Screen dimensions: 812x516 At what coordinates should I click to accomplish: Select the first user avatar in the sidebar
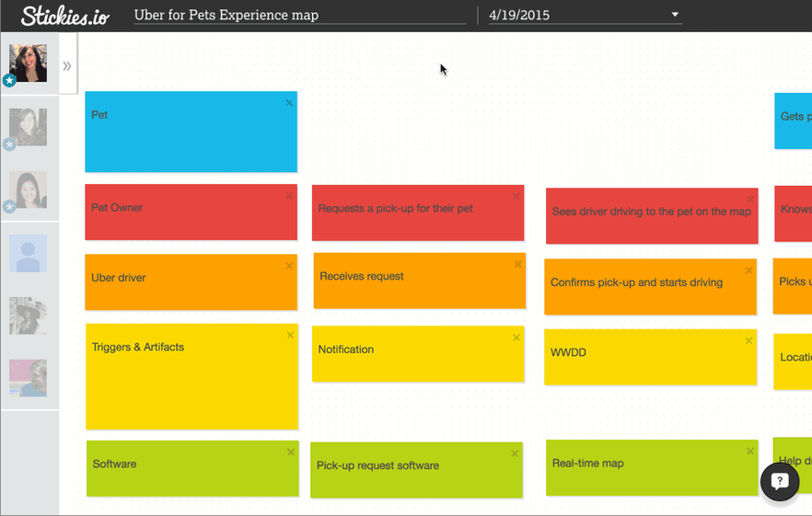click(x=28, y=63)
